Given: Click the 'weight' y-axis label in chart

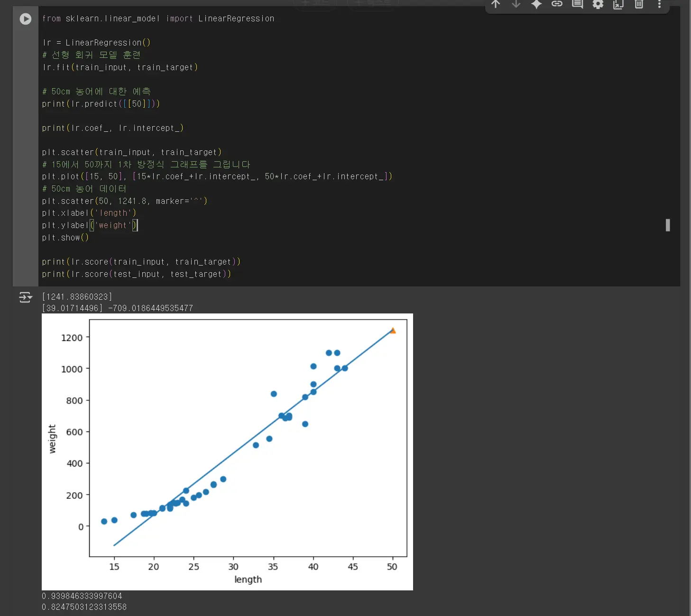Looking at the screenshot, I should tap(52, 439).
